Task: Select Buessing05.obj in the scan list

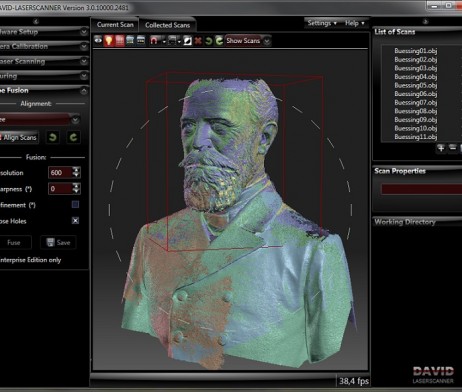Action: (415, 85)
